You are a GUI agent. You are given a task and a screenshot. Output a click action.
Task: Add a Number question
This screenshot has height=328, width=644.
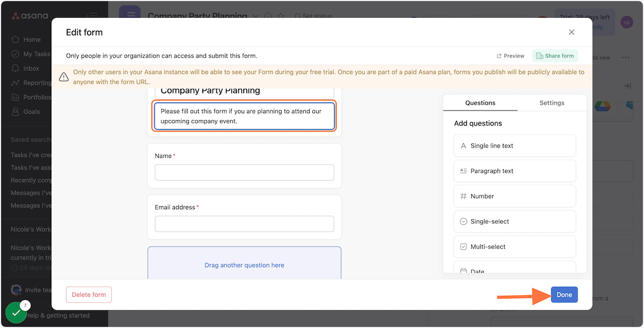(515, 196)
